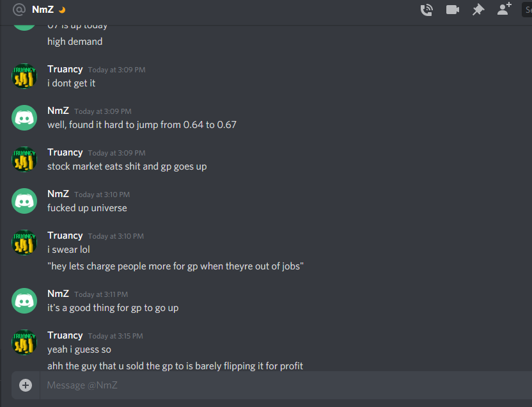Open pinned messages
Viewport: 532px width, 407px height.
point(478,10)
